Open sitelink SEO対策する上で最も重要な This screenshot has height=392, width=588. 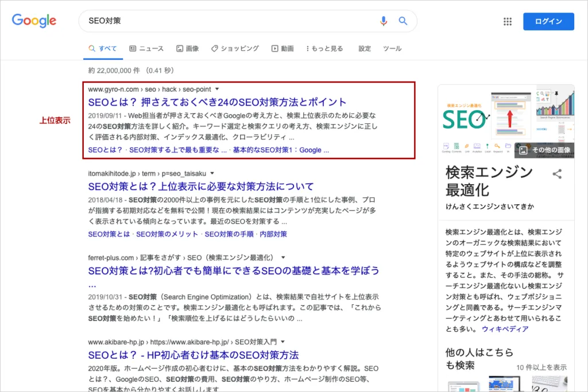[178, 150]
